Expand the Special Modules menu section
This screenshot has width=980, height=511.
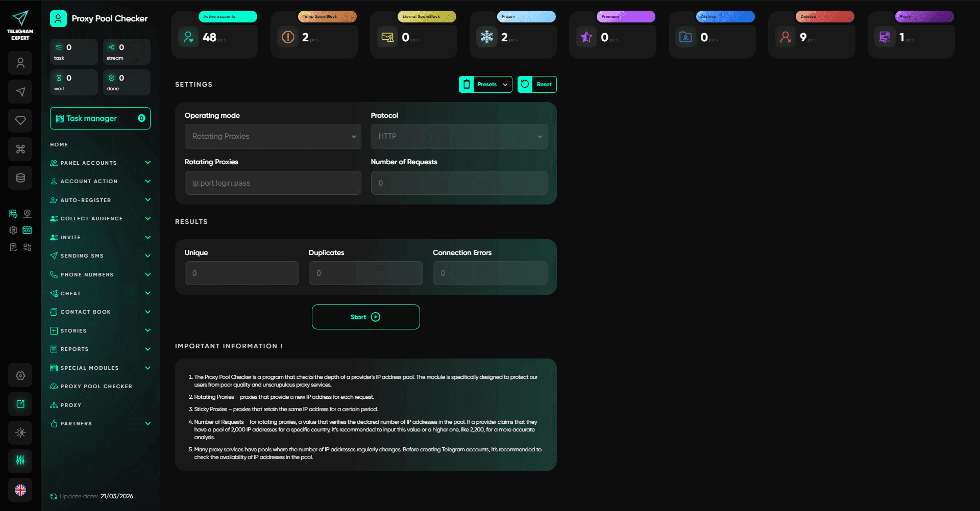coord(100,368)
